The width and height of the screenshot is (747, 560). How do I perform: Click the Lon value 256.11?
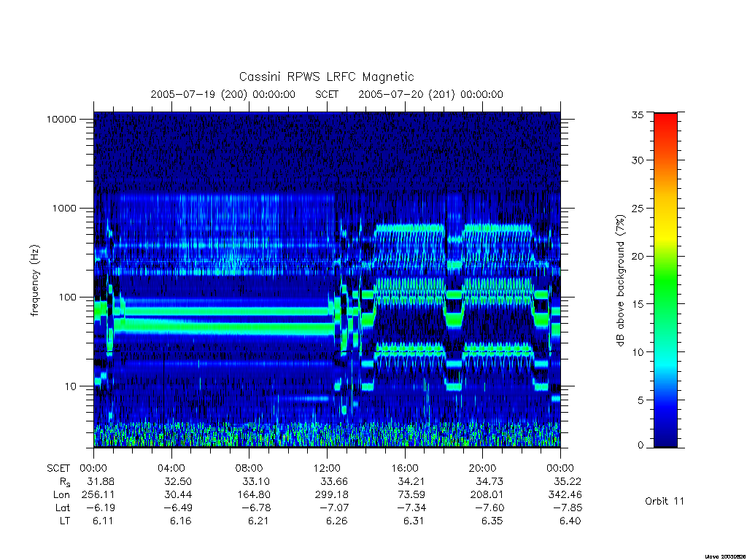coord(98,494)
